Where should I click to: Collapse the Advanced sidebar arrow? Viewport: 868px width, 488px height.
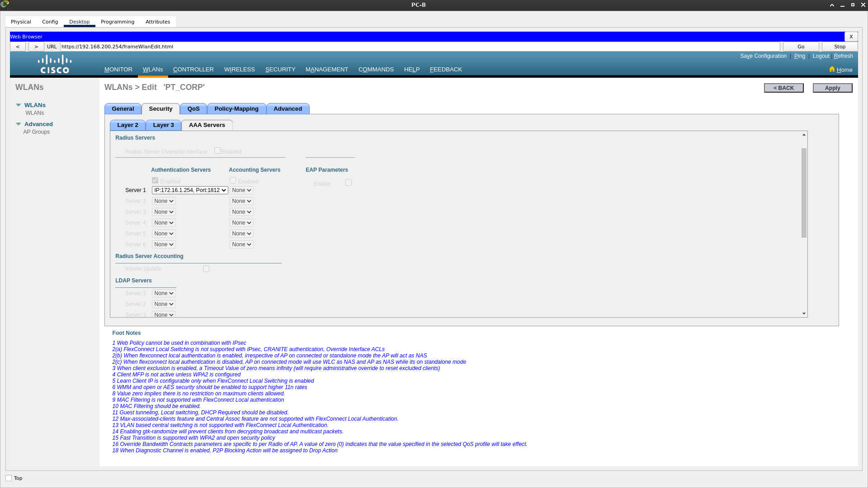click(x=19, y=124)
